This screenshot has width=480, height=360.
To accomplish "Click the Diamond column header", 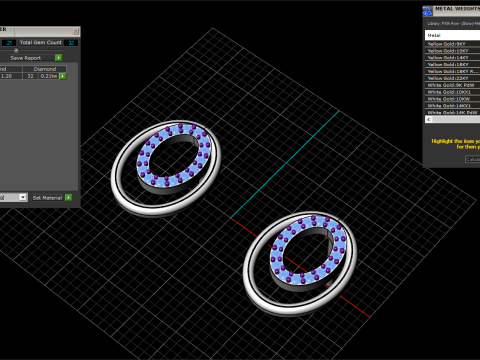I will tap(45, 69).
